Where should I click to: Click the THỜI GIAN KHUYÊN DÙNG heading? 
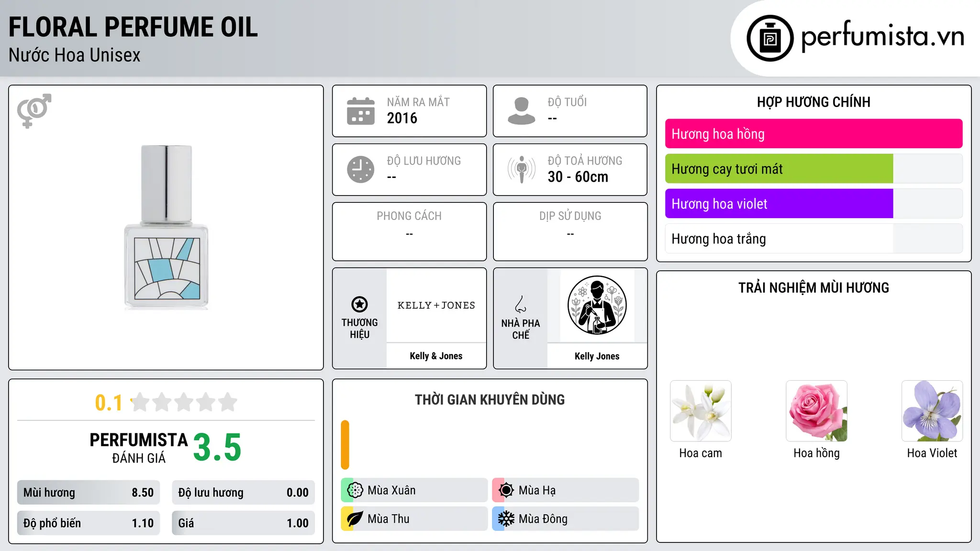[x=490, y=400]
